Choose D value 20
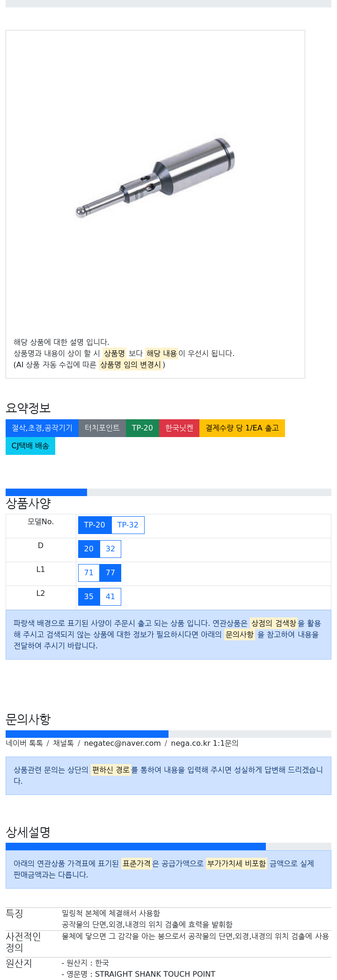Screen dimensions: 337x980 (89, 549)
